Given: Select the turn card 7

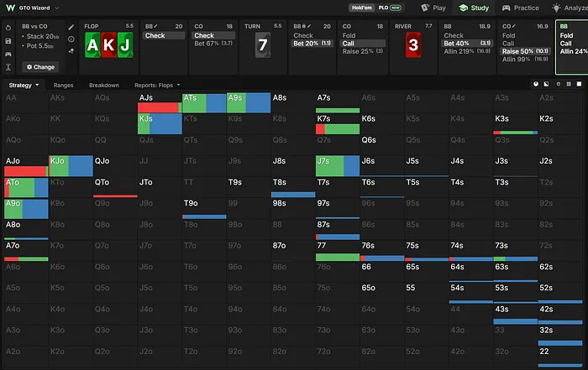Looking at the screenshot, I should pos(263,45).
